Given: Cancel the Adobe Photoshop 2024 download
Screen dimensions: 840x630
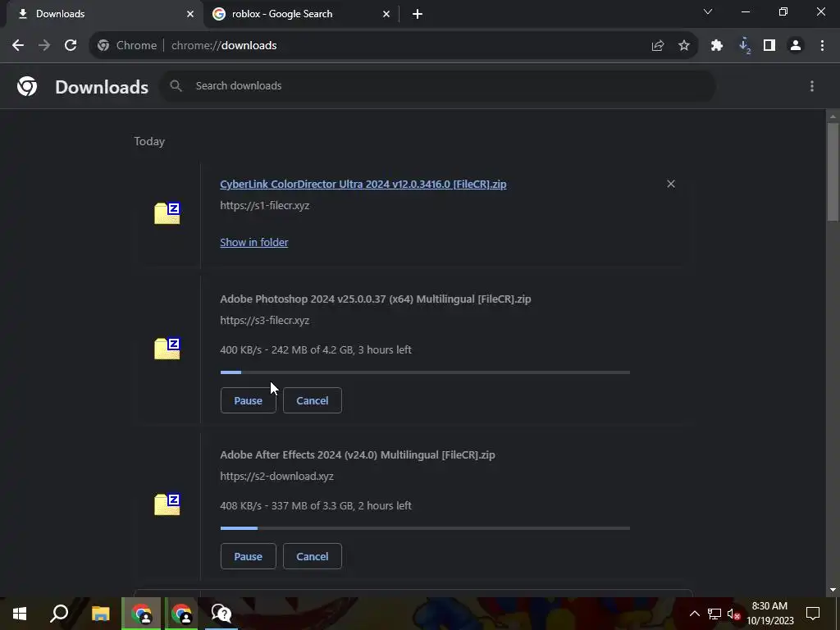Looking at the screenshot, I should coord(313,400).
